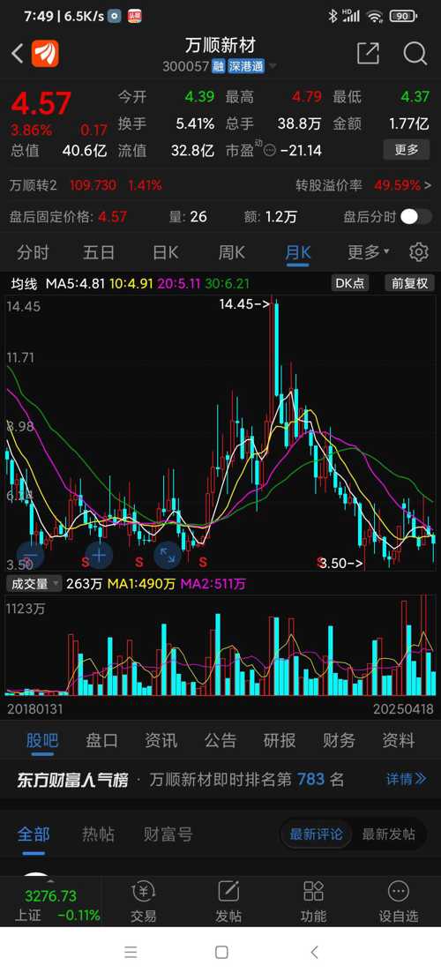The height and width of the screenshot is (980, 441).
Task: Tap the 14.45 peak candlestick
Action: click(x=275, y=347)
